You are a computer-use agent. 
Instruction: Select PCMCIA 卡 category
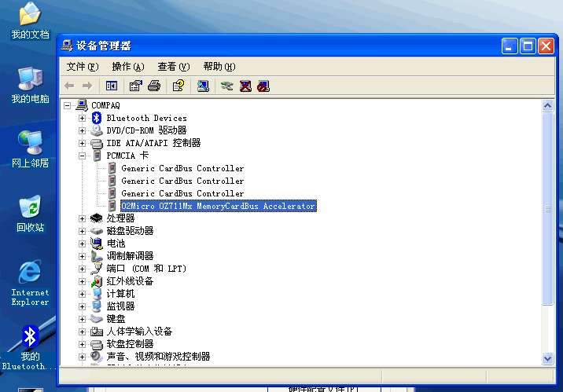(127, 156)
